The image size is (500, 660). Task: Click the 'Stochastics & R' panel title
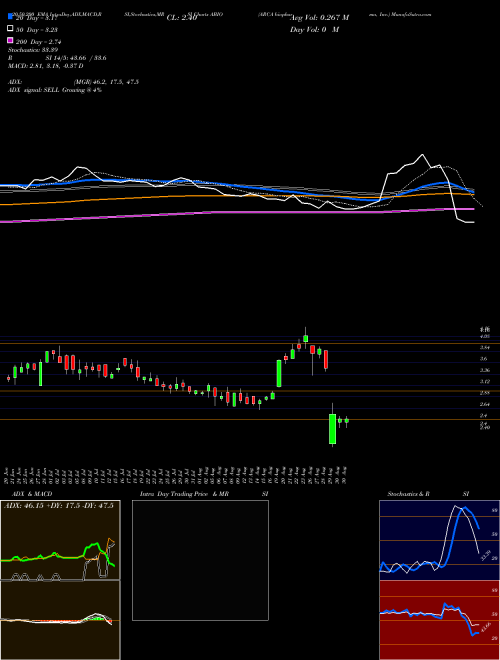[408, 494]
